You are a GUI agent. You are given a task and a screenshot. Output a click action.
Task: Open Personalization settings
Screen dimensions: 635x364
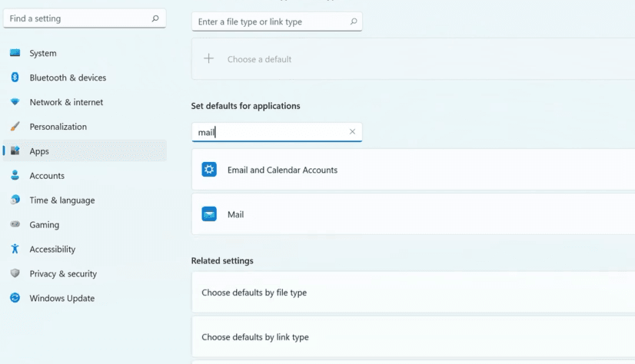tap(85, 127)
